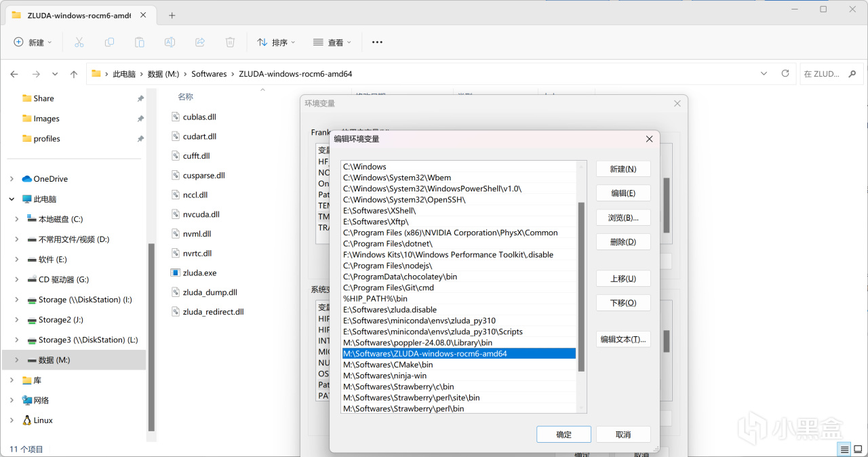Click 浏览(B)... button
The image size is (868, 457).
623,218
